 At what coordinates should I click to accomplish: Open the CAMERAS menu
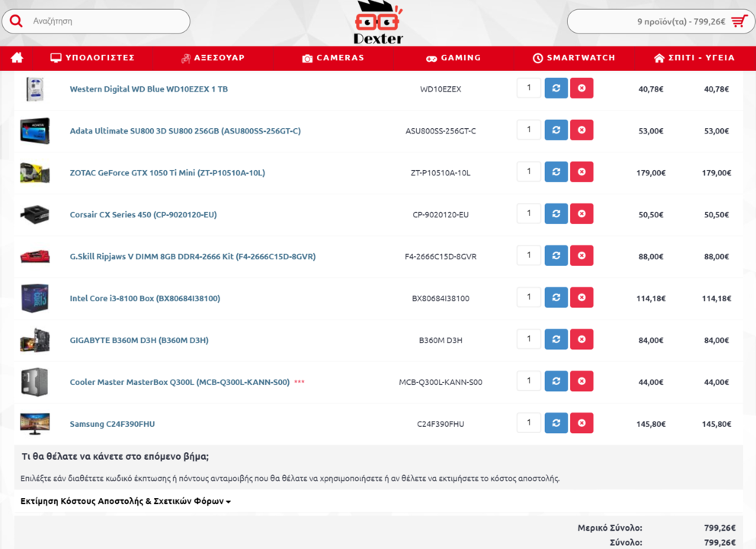click(333, 58)
